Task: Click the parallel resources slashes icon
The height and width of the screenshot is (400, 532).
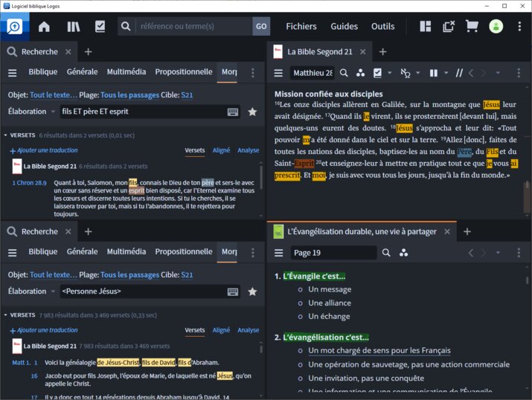Action: click(x=459, y=73)
